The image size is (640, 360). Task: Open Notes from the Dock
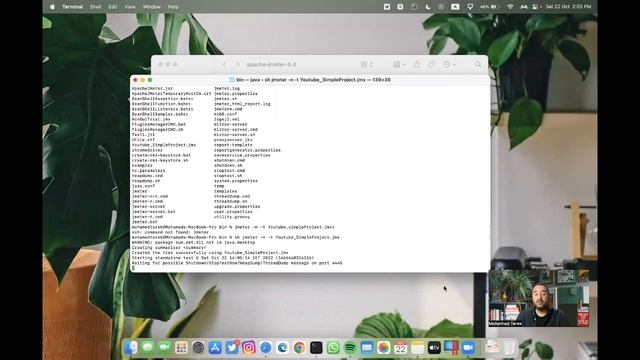pyautogui.click(x=417, y=348)
